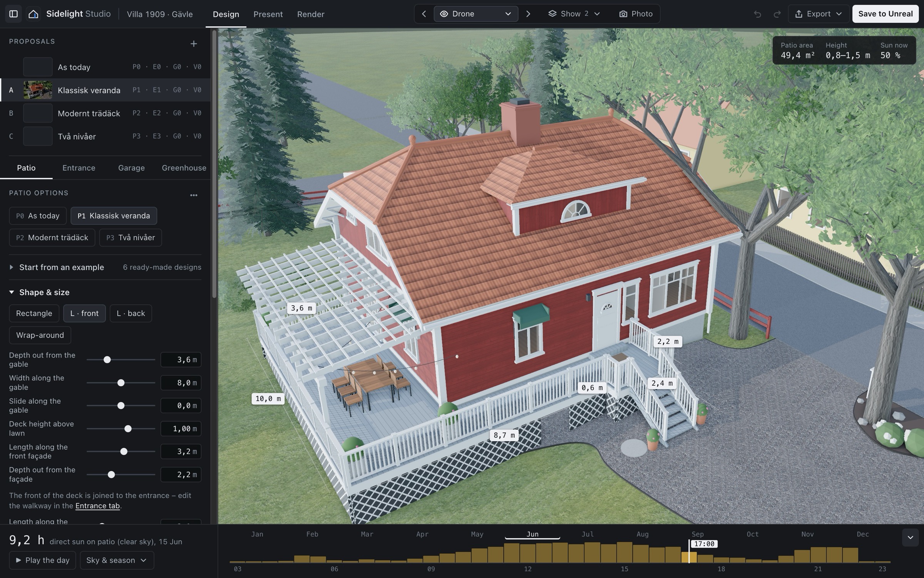924x578 pixels.
Task: Take a photo of the view
Action: (636, 14)
